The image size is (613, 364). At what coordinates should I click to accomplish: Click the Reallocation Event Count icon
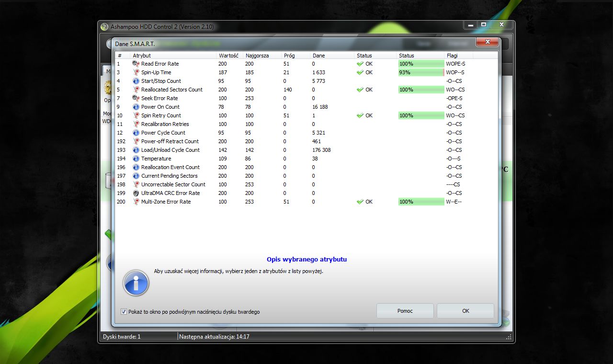click(136, 167)
